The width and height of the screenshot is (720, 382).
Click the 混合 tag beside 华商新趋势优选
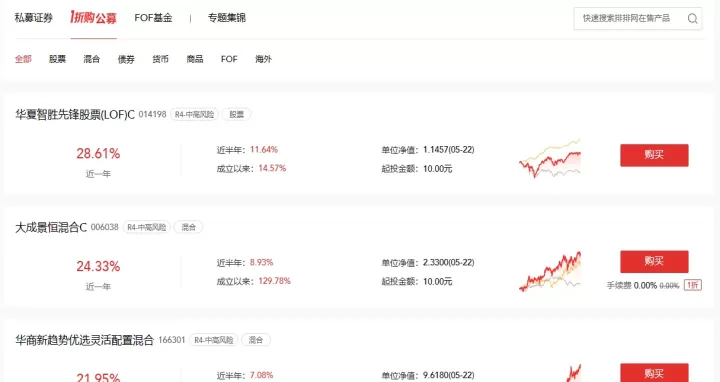tap(256, 340)
